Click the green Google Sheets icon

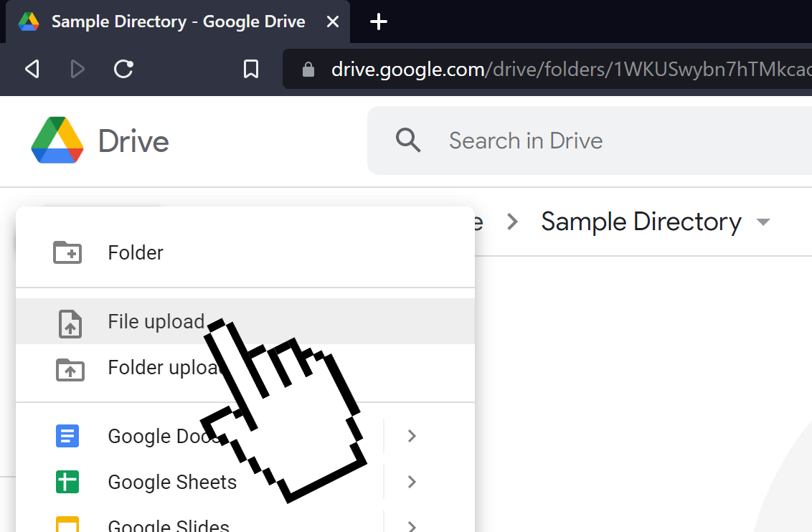pyautogui.click(x=67, y=482)
